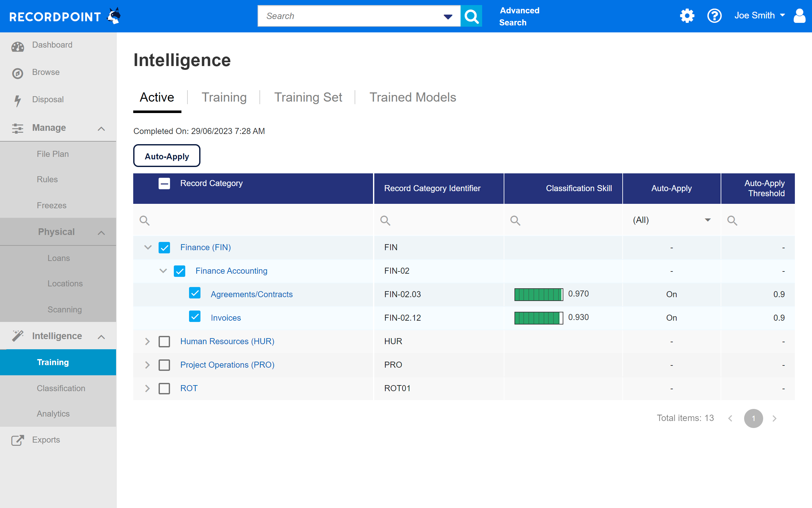Screen dimensions: 812x508
Task: Open Rules in sidebar
Action: pyautogui.click(x=47, y=179)
